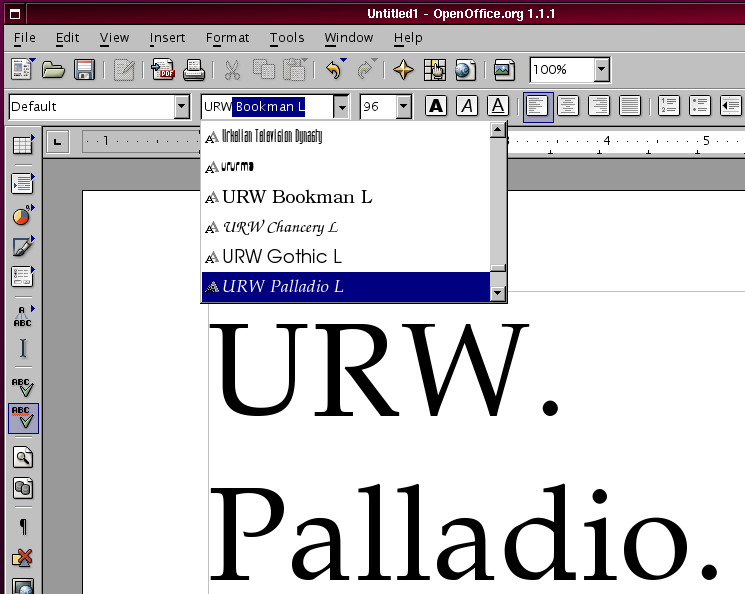Toggle bulleted list

point(699,105)
